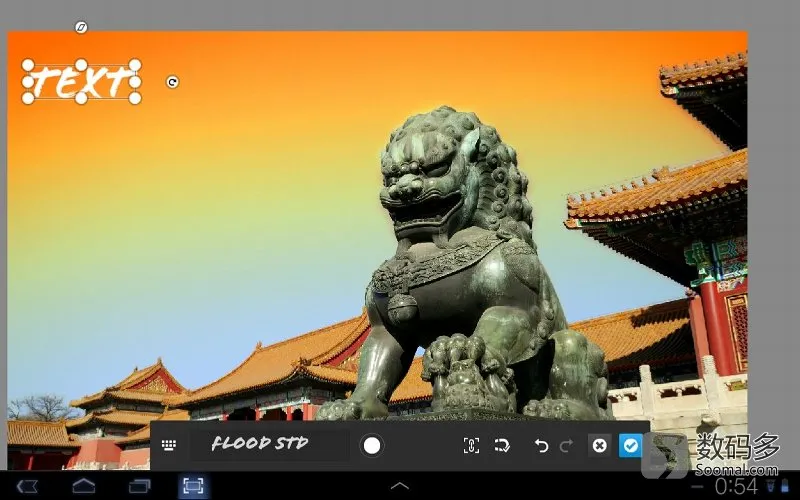Click the skew handle above text box
Image resolution: width=800 pixels, height=500 pixels.
tap(81, 27)
